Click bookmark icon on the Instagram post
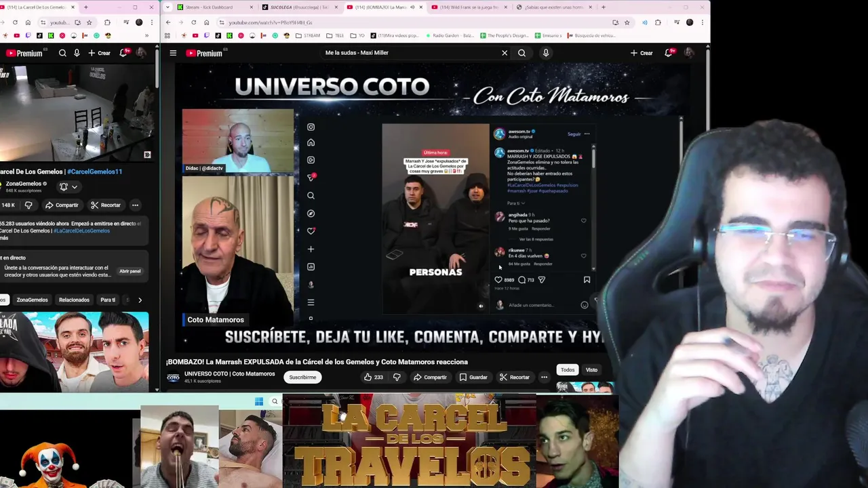This screenshot has width=868, height=488. [587, 279]
